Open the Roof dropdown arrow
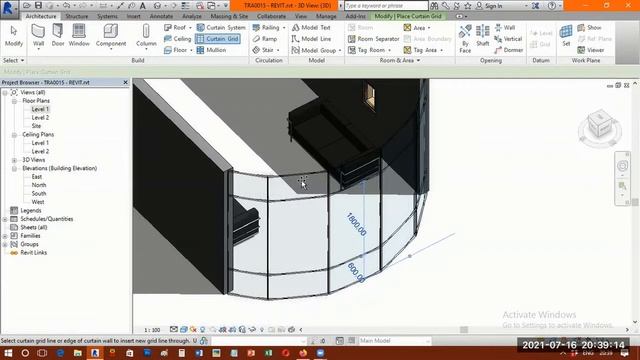The image size is (640, 360). [190, 28]
